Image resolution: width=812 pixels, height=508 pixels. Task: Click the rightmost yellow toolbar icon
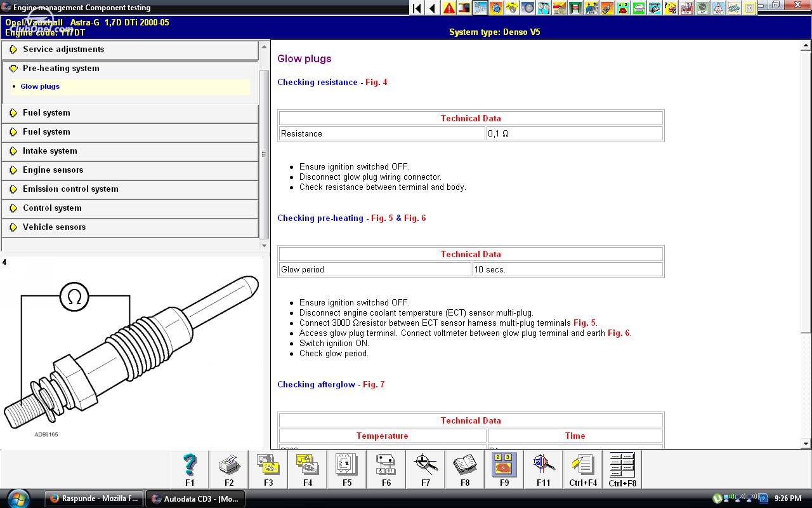coord(750,8)
